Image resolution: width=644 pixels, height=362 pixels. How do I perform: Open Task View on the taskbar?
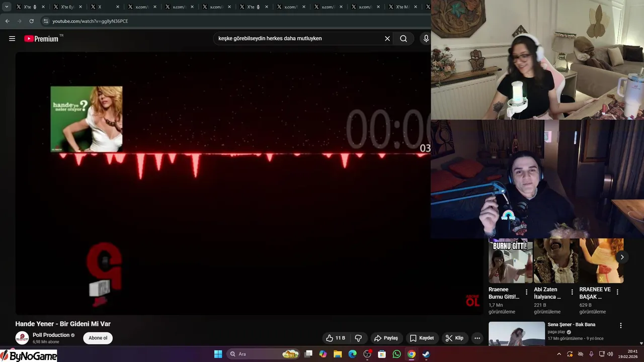308,354
